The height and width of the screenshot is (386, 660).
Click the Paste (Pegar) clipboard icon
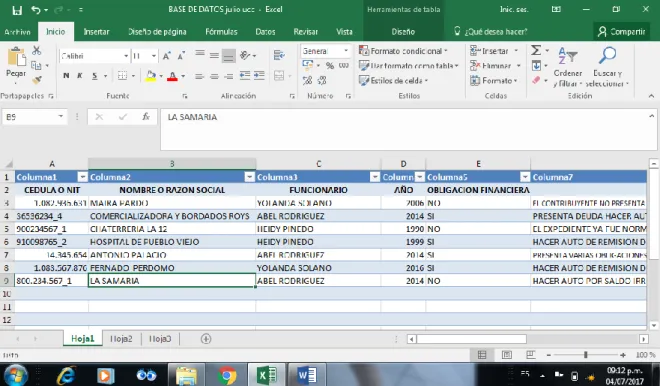(16, 57)
